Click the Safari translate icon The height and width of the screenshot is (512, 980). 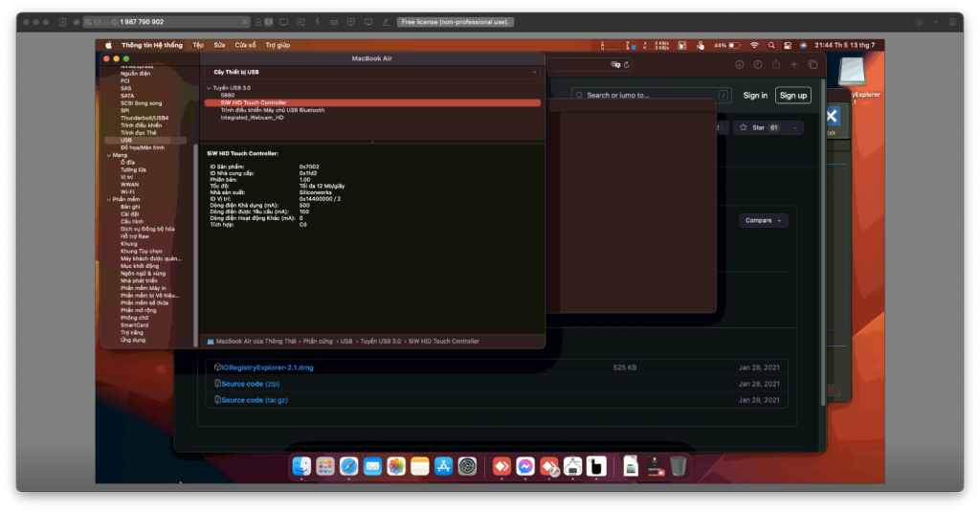pyautogui.click(x=615, y=64)
